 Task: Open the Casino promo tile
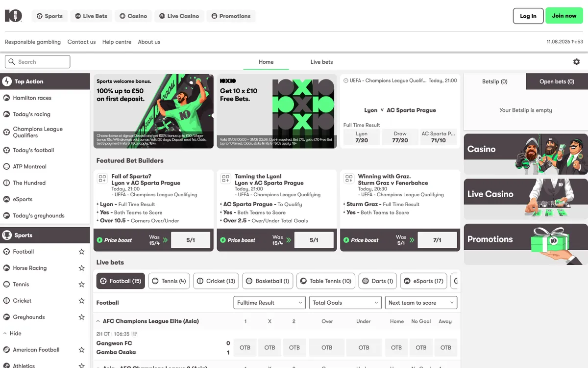(526, 154)
